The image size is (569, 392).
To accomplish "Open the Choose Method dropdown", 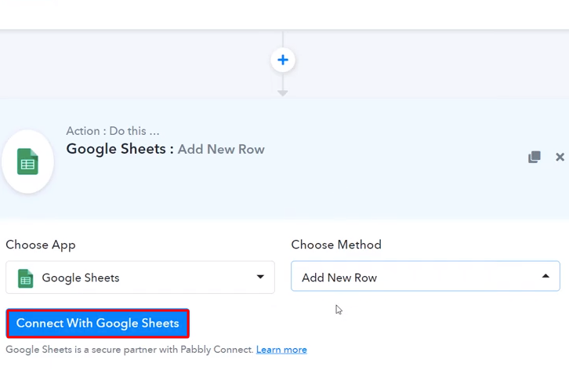I will click(426, 276).
